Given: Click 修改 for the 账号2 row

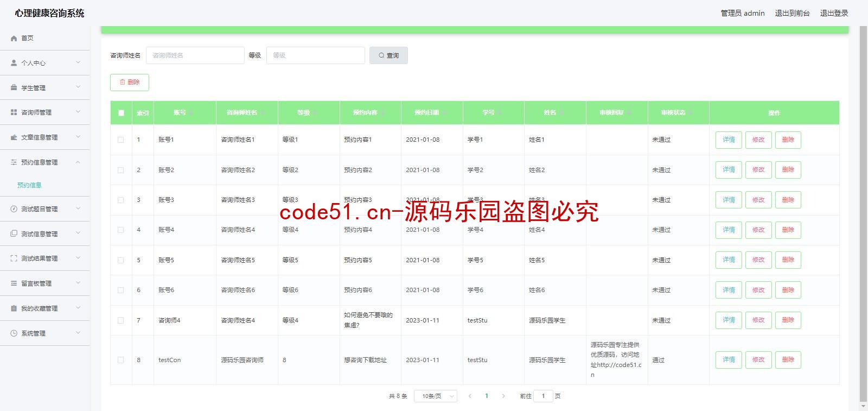Looking at the screenshot, I should (758, 170).
